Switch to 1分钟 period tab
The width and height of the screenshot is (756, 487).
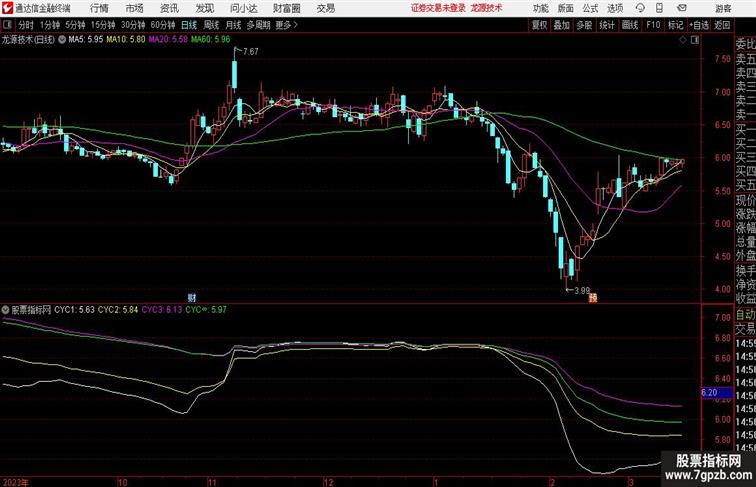(x=50, y=25)
